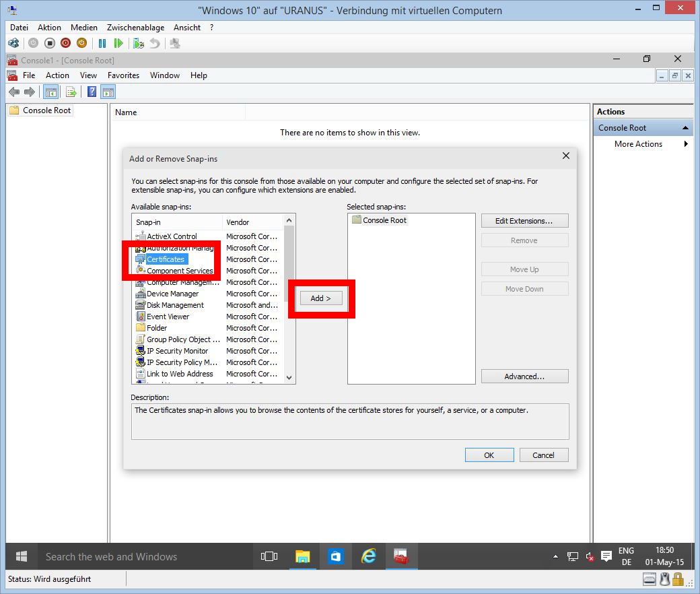700x594 pixels.
Task: Select Event Viewer in the snap-in list
Action: click(x=168, y=317)
